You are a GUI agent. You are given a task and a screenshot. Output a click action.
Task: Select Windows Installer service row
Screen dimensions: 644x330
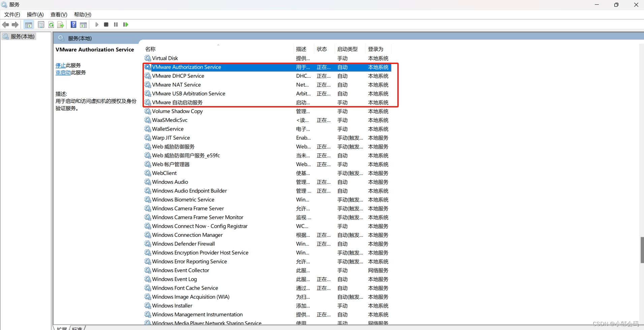point(267,306)
